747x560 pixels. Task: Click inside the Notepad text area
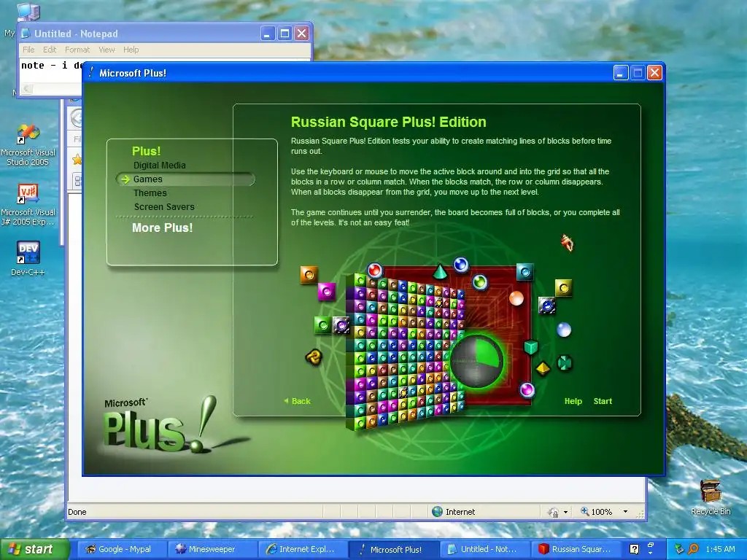pyautogui.click(x=50, y=71)
